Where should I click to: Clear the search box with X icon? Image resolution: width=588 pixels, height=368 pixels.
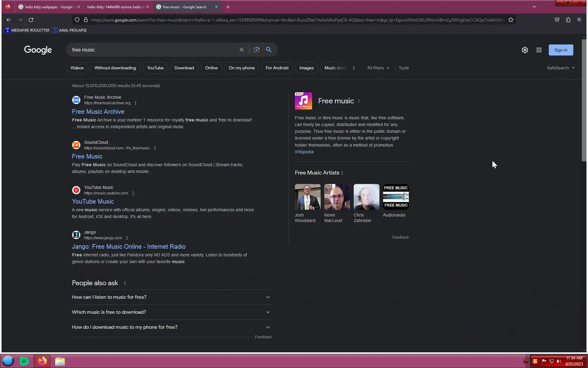(242, 50)
